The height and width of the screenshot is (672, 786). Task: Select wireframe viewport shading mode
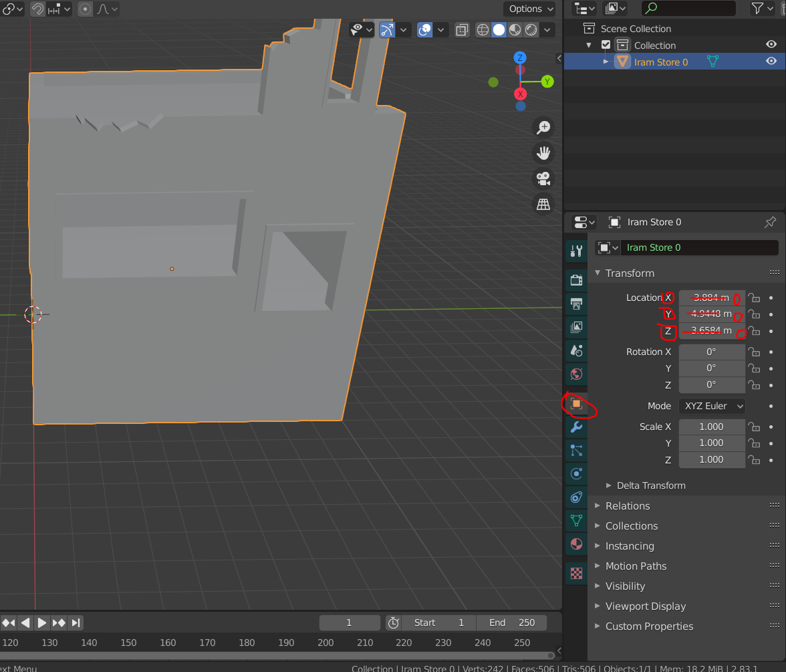483,29
